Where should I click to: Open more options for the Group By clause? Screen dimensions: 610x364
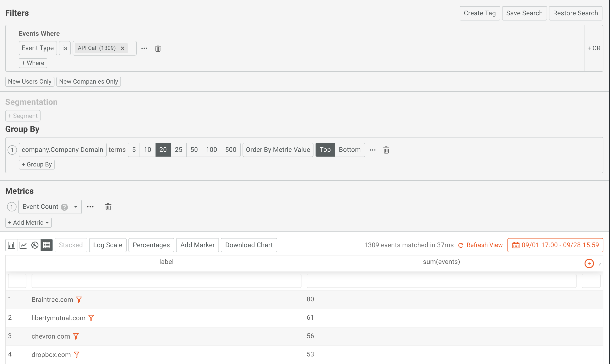pos(373,150)
